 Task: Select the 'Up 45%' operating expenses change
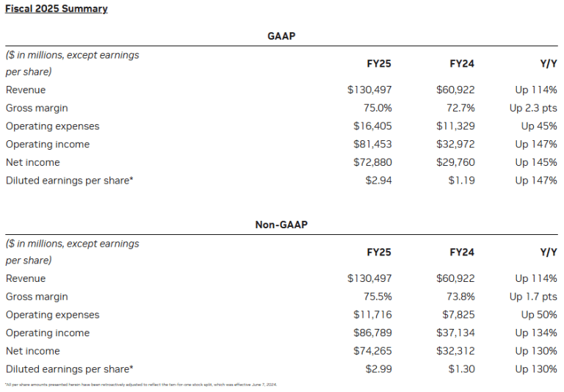(x=539, y=126)
